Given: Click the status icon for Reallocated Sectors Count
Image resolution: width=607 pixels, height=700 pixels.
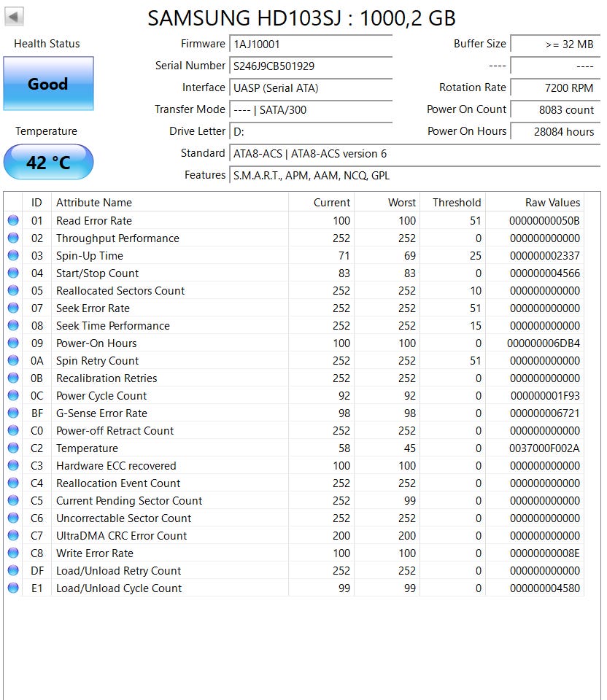Looking at the screenshot, I should coord(13,291).
